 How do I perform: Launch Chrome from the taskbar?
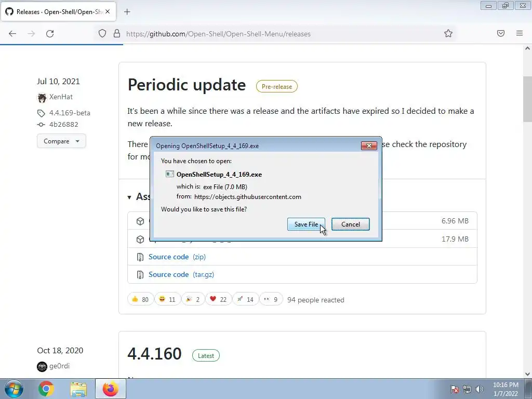[x=46, y=389]
